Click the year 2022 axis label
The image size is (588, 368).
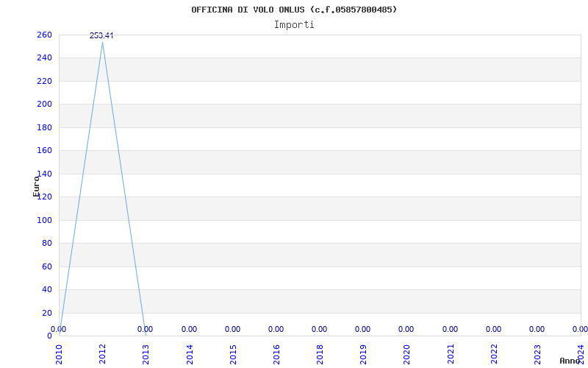click(x=494, y=354)
